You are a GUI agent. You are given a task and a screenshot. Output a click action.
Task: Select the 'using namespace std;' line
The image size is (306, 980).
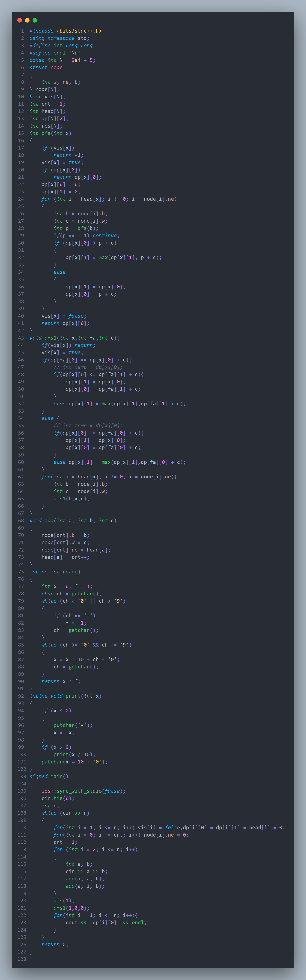click(59, 38)
